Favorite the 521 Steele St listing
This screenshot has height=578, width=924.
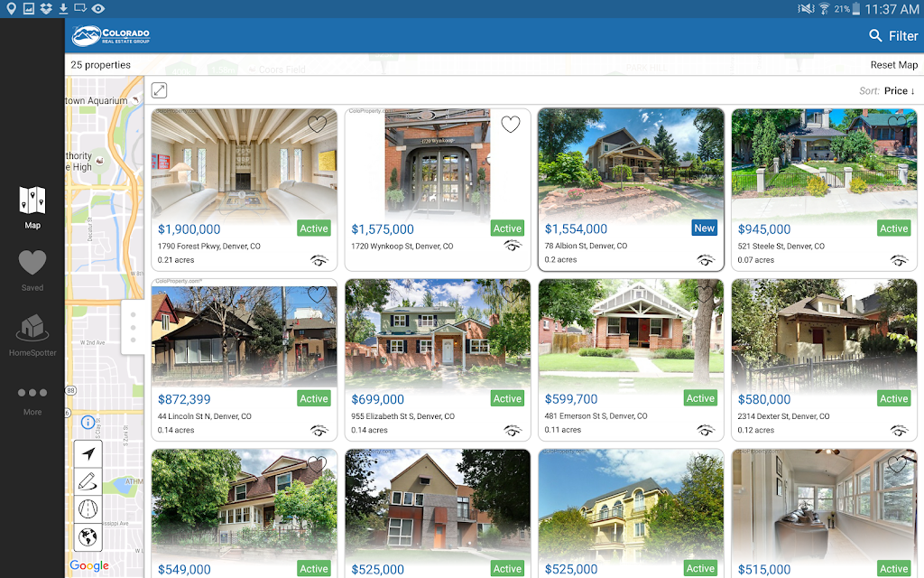(897, 123)
